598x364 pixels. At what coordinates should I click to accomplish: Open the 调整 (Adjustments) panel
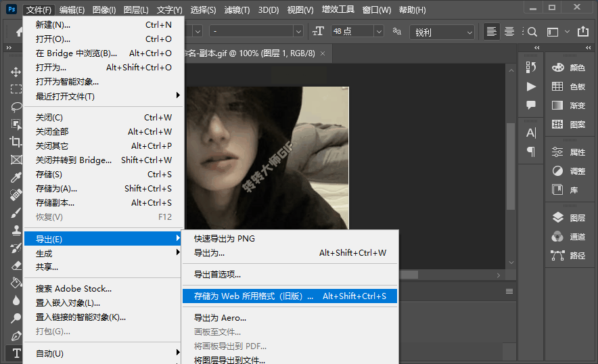pos(569,171)
